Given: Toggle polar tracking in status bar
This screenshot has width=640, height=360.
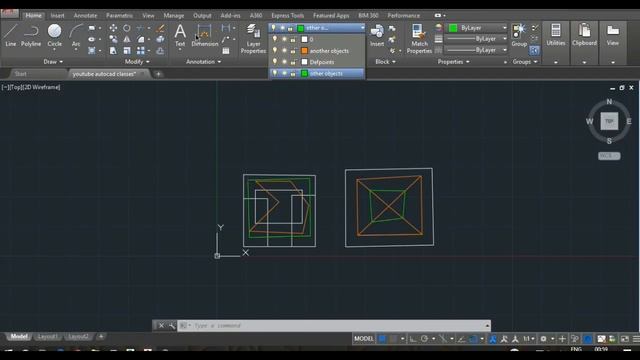Looking at the screenshot, I should point(424,339).
